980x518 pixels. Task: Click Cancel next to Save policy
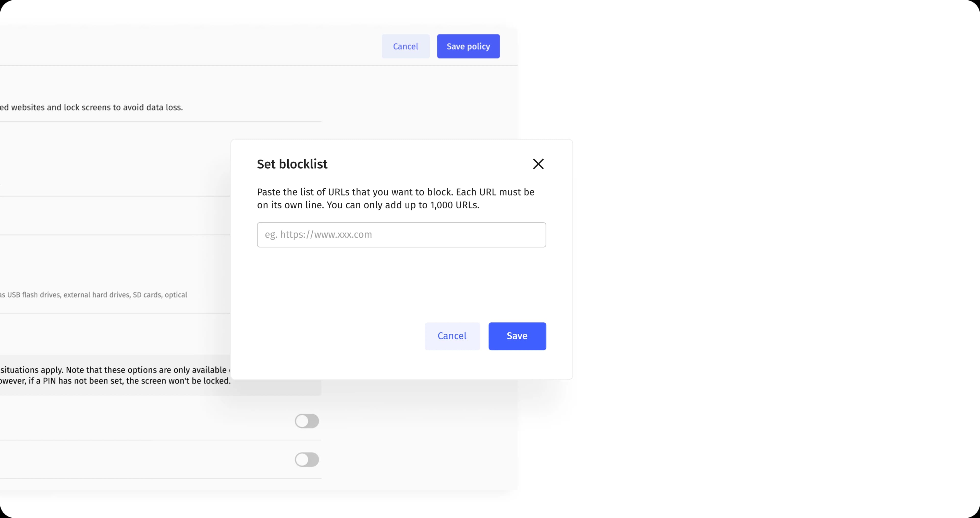tap(406, 46)
